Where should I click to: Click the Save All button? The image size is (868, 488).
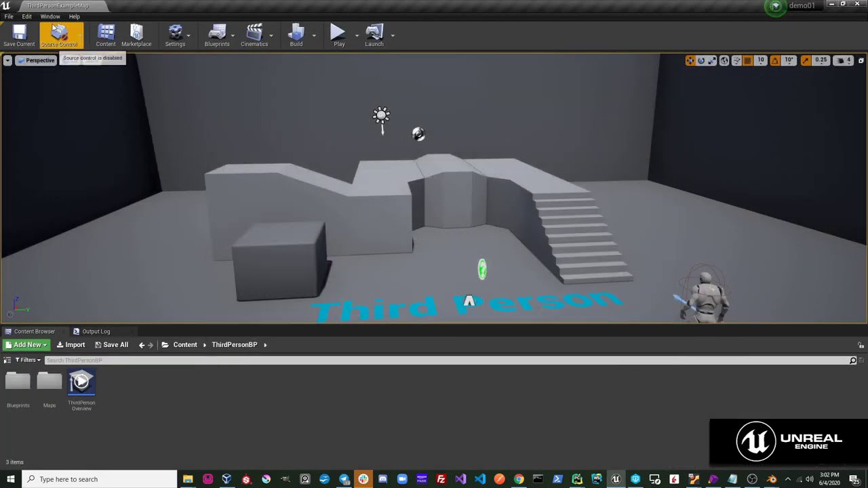pyautogui.click(x=111, y=345)
